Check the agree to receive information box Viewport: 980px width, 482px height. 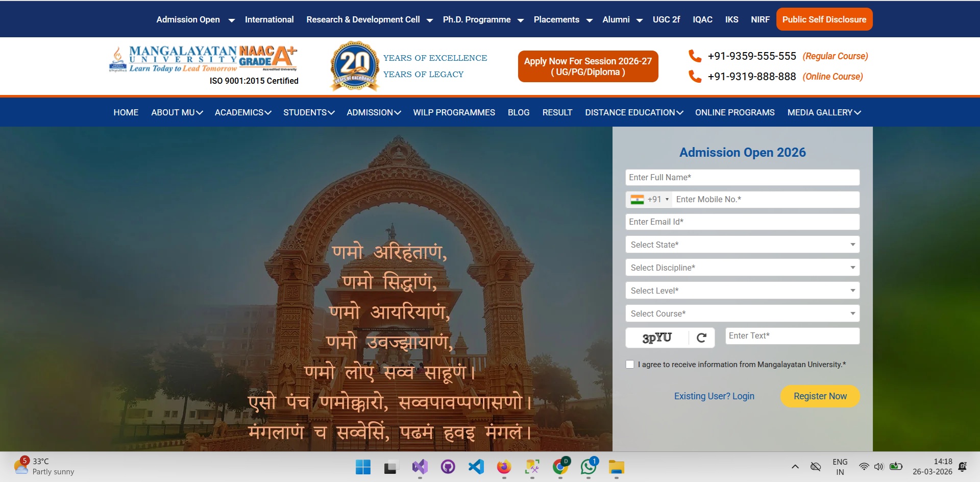tap(630, 365)
